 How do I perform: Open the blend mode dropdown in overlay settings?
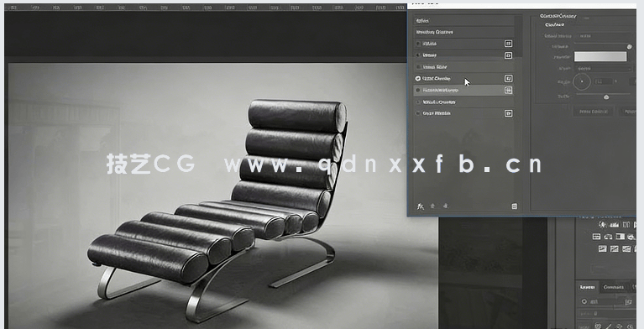click(x=603, y=36)
